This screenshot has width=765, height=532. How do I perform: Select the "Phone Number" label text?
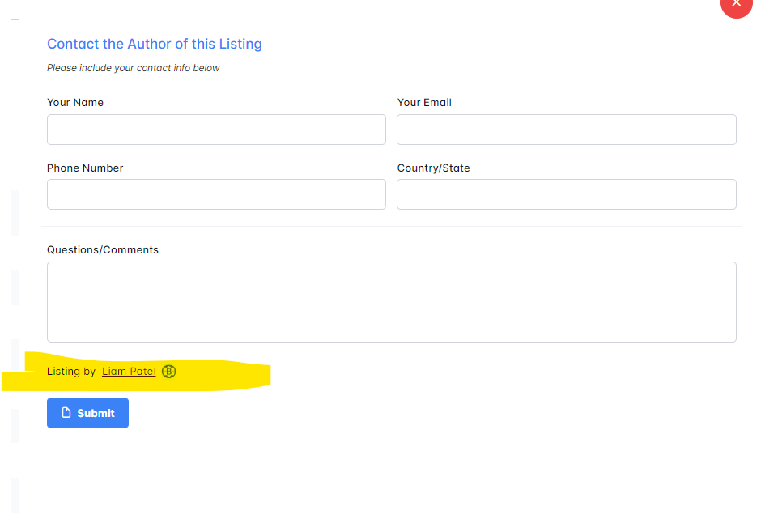[85, 168]
